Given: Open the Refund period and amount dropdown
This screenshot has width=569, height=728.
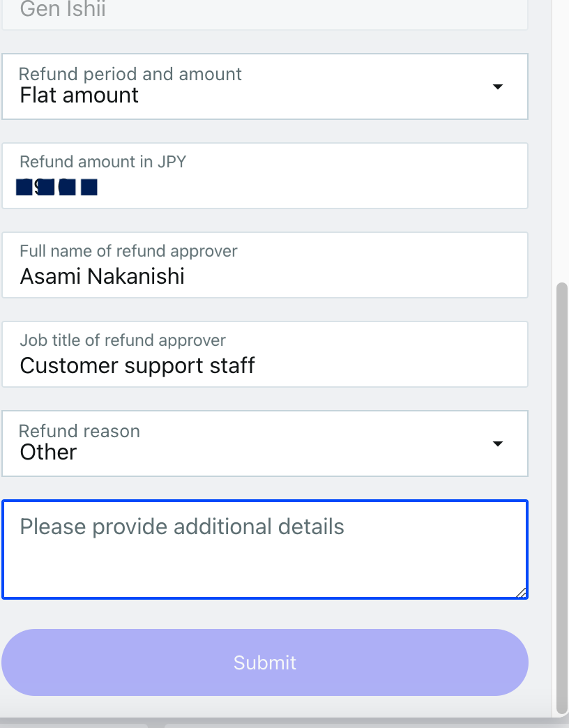Looking at the screenshot, I should click(264, 86).
